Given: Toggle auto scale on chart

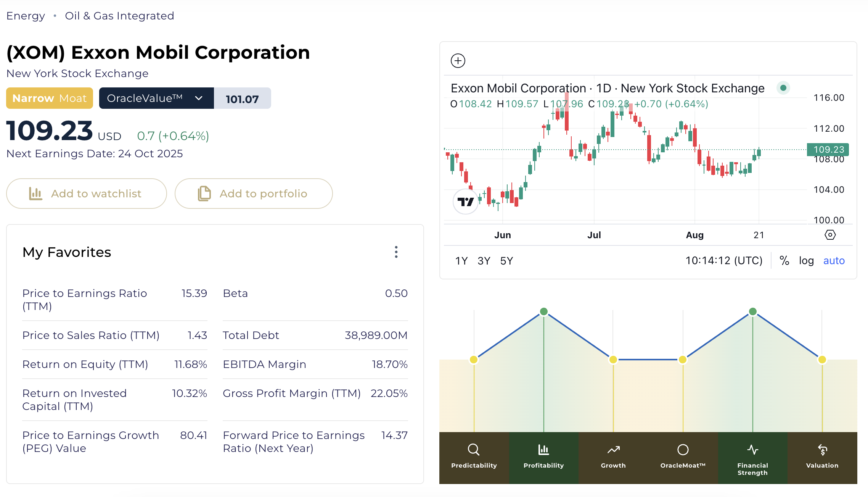Looking at the screenshot, I should pyautogui.click(x=834, y=261).
